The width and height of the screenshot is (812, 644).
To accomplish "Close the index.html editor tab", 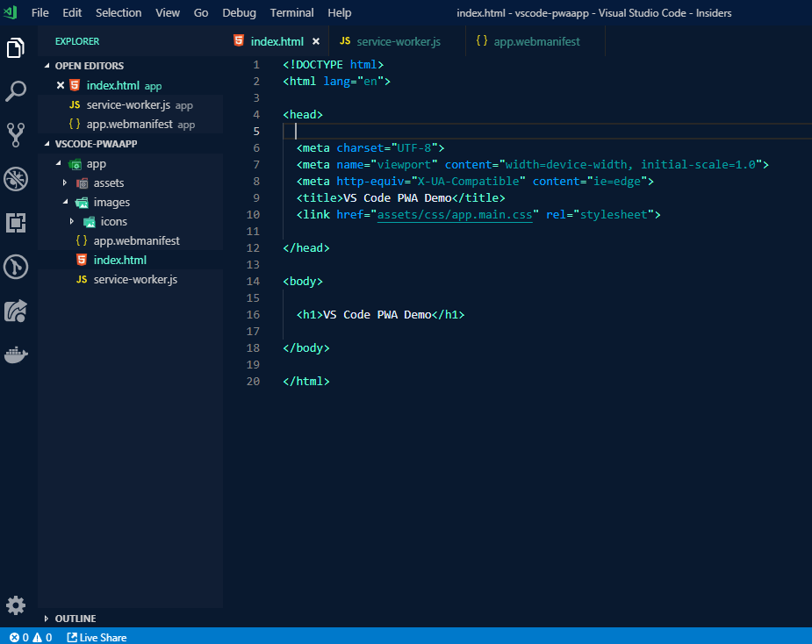I will pyautogui.click(x=316, y=41).
